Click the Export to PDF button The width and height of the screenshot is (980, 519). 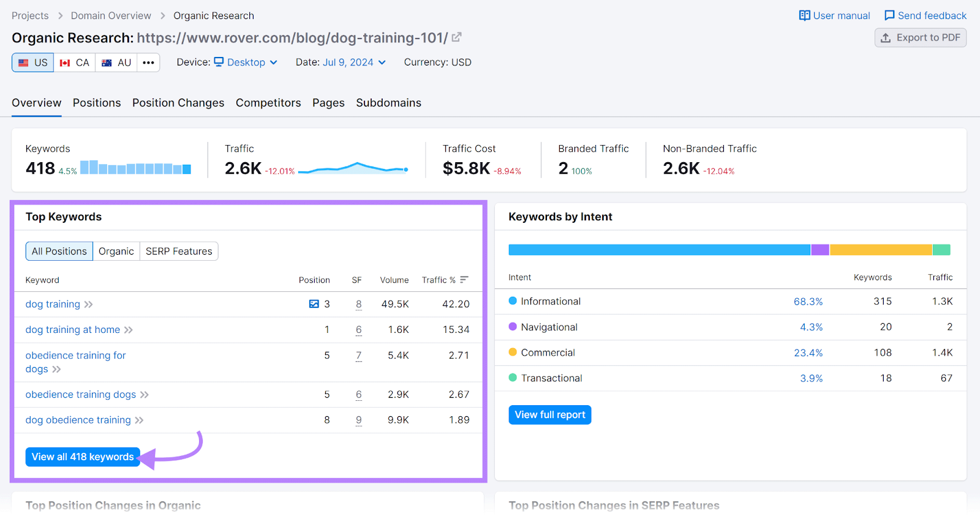tap(921, 38)
